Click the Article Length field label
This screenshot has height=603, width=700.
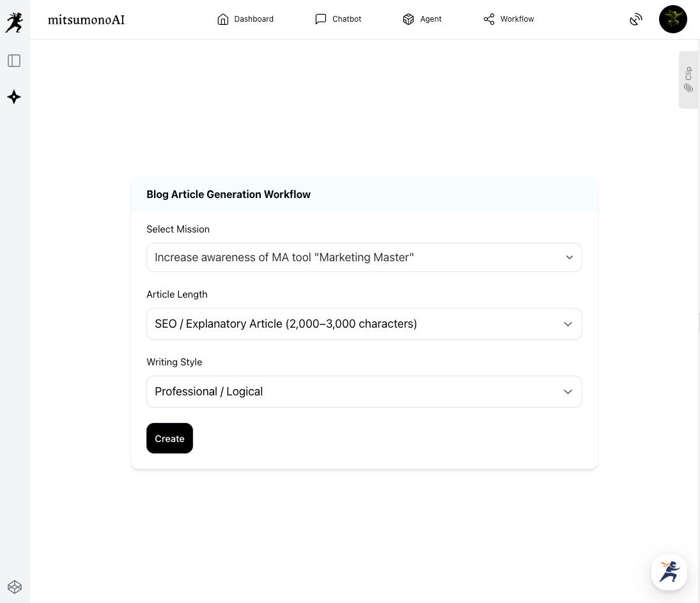coord(176,294)
